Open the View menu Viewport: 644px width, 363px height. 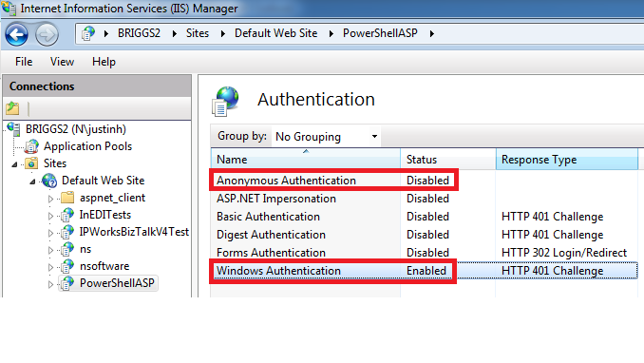(x=62, y=62)
